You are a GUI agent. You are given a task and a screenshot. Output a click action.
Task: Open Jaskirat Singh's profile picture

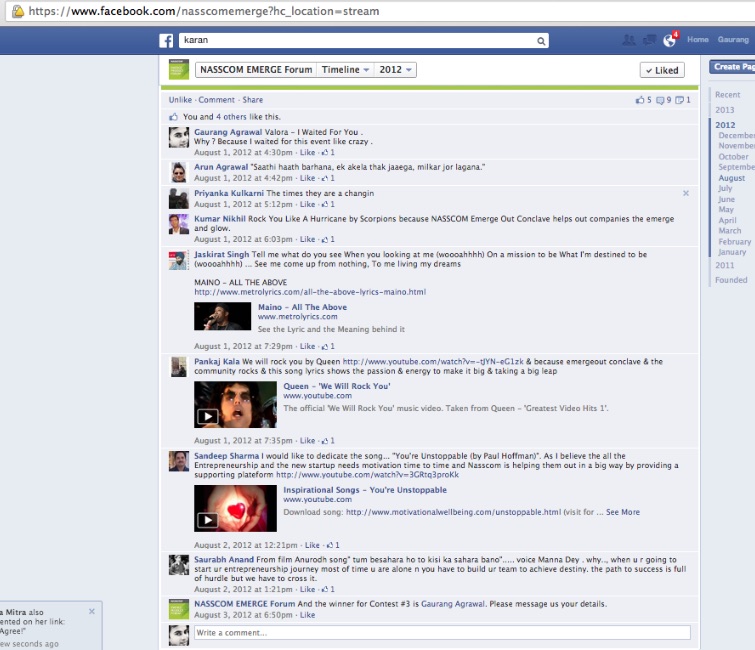pos(179,260)
